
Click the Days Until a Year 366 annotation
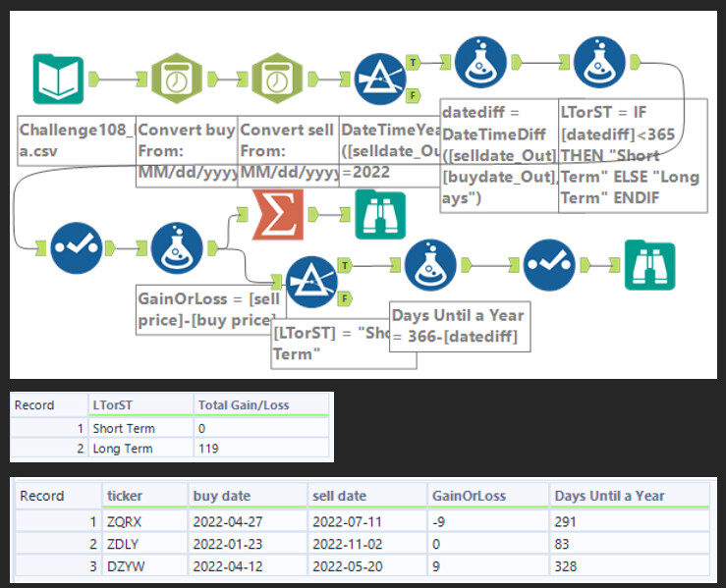[x=460, y=327]
